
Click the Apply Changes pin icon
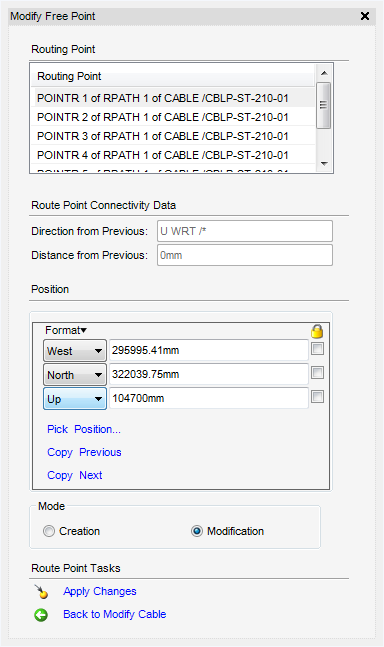tap(41, 592)
